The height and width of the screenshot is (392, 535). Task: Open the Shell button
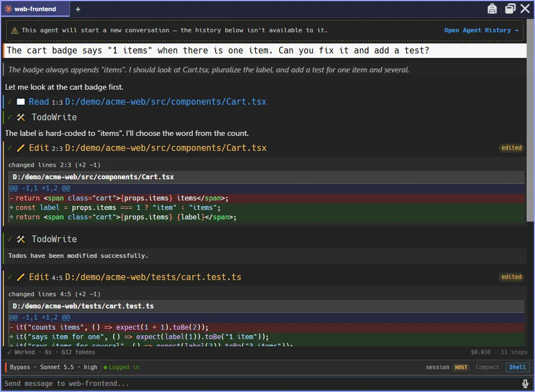click(x=517, y=367)
